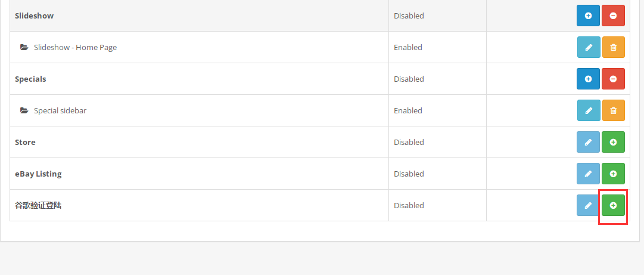Open folder icon beside Special sidebar
Viewport: 644px width, 275px height.
pyautogui.click(x=24, y=110)
